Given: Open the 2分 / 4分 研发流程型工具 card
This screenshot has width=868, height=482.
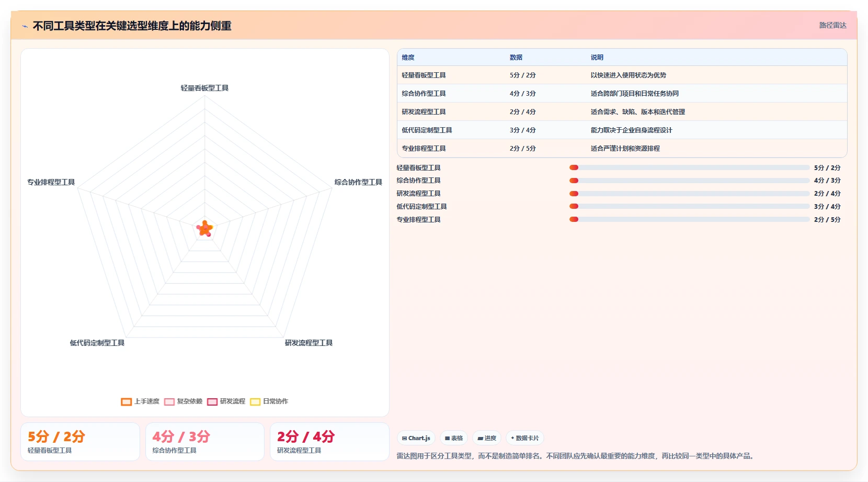Looking at the screenshot, I should [329, 442].
